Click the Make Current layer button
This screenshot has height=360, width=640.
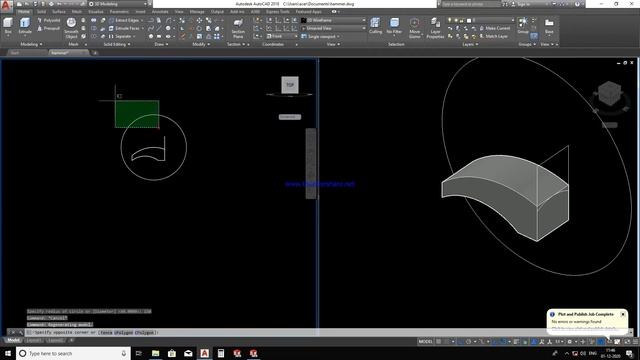coord(494,28)
